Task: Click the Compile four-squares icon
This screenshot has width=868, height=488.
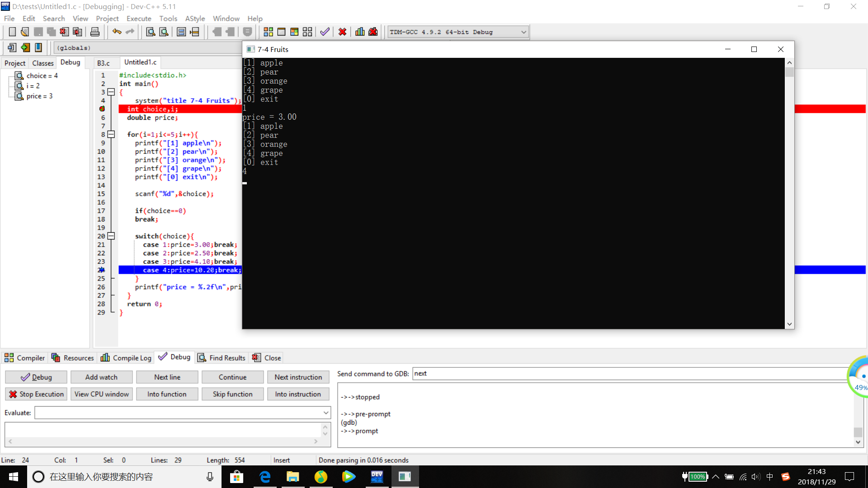Action: (x=268, y=32)
